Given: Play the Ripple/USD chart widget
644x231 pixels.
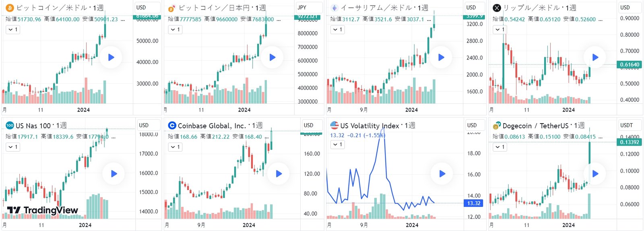Looking at the screenshot, I should click(595, 58).
